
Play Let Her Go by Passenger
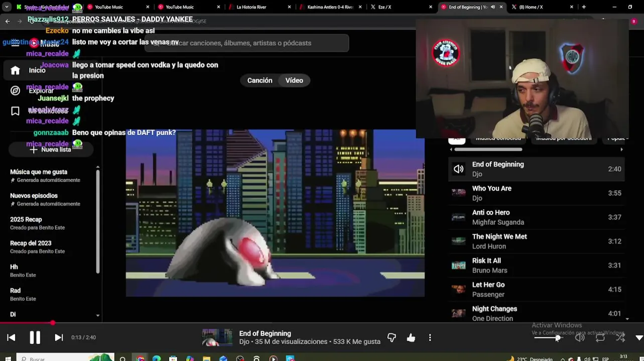pos(536,289)
